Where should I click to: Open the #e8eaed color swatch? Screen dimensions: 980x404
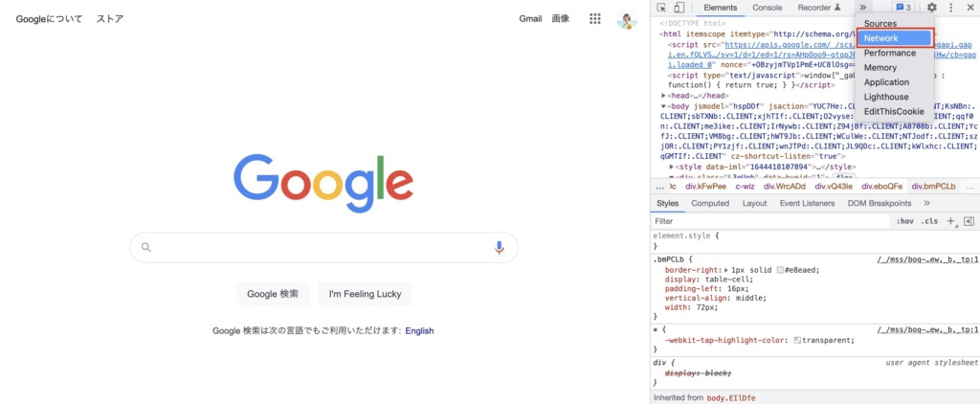780,270
